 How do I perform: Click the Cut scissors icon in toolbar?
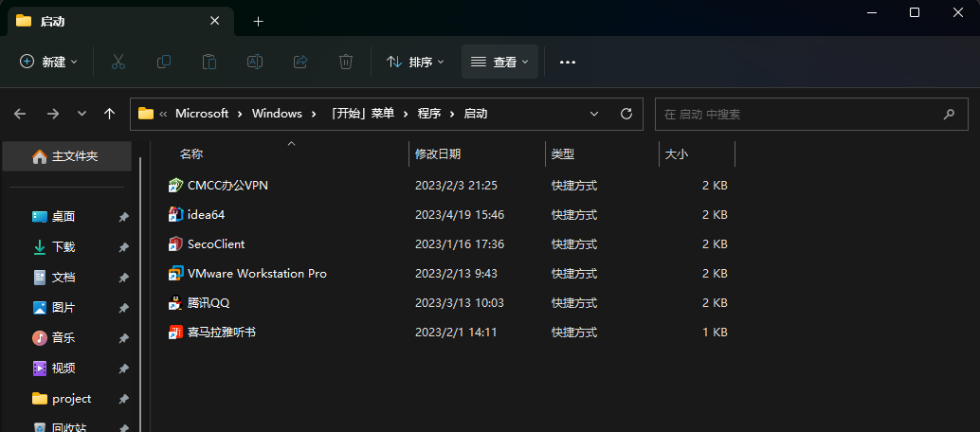pos(118,62)
